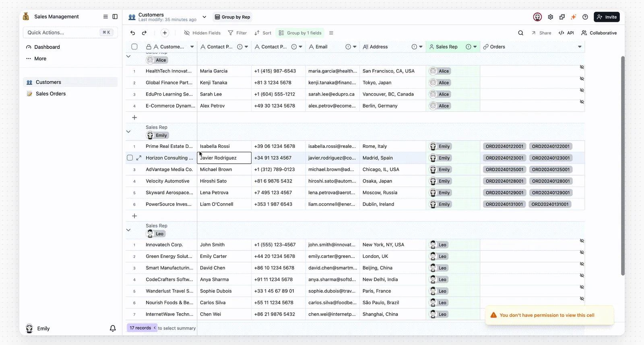Image resolution: width=644 pixels, height=345 pixels.
Task: Open the notifications bell icon
Action: 113,328
